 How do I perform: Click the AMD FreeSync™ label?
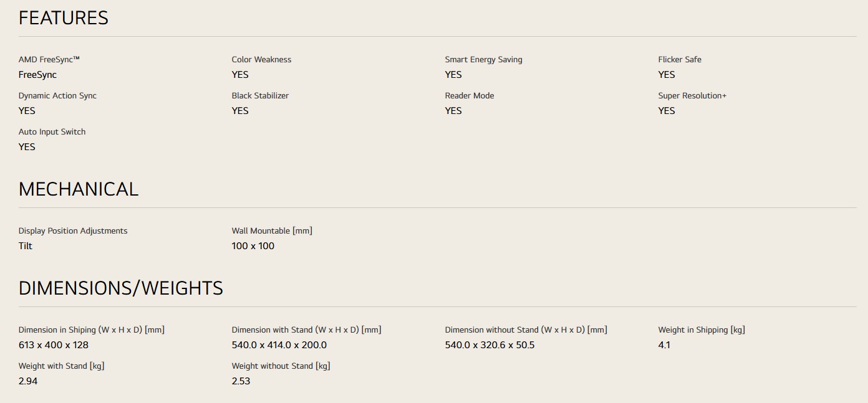[49, 60]
